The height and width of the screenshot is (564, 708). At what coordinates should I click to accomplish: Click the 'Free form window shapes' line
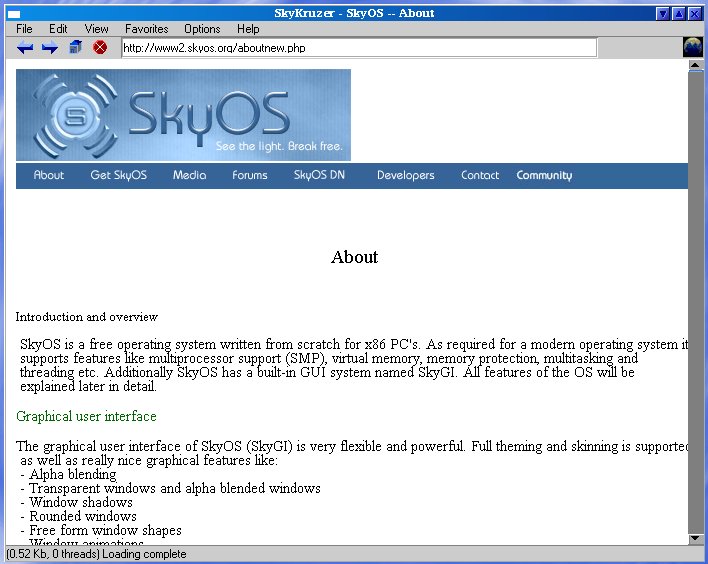[x=101, y=530]
